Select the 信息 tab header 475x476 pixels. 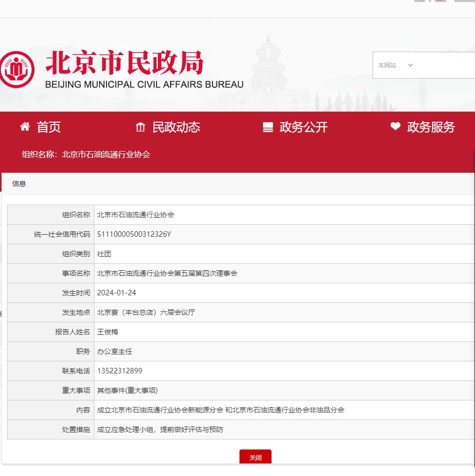(x=19, y=184)
